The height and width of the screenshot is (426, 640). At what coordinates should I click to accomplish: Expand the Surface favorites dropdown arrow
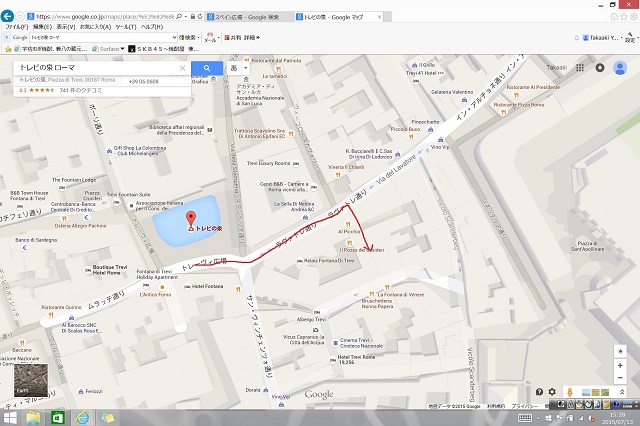click(122, 49)
